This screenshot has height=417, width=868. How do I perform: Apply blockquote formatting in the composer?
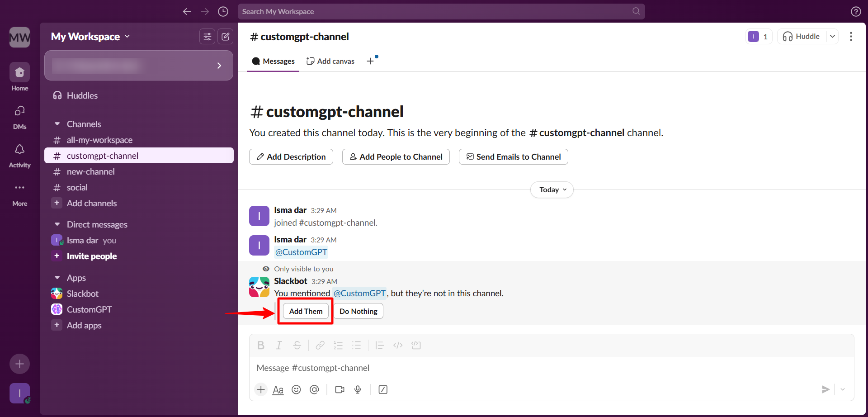click(x=379, y=346)
